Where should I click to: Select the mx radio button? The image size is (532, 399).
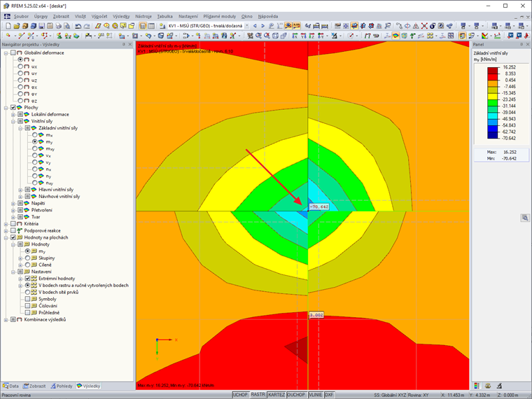[35, 134]
